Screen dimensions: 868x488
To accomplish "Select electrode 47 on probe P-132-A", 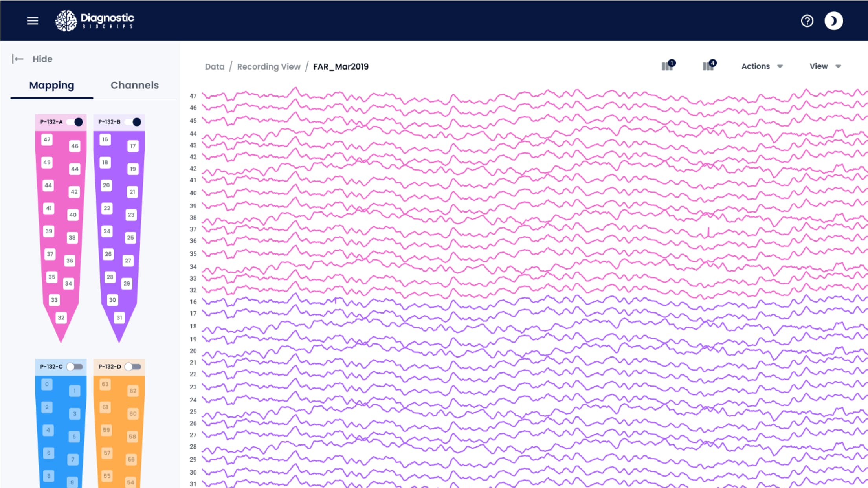I will click(47, 139).
